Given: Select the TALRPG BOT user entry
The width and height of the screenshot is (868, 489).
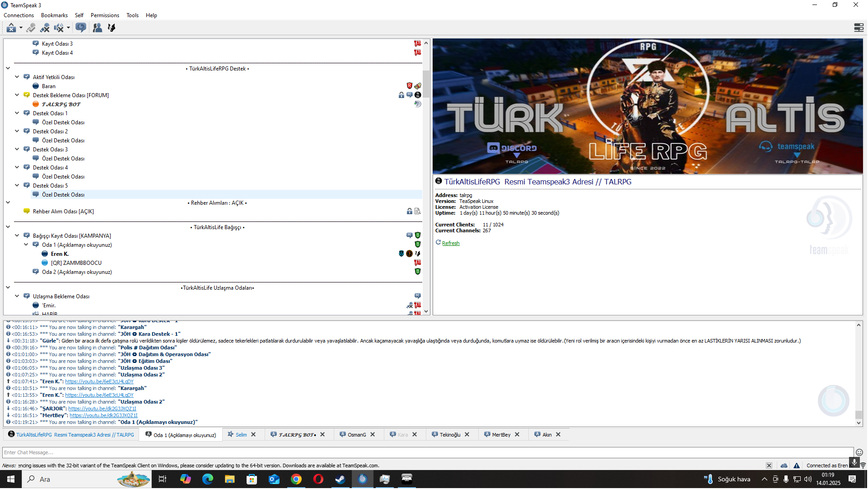Looking at the screenshot, I should (61, 104).
